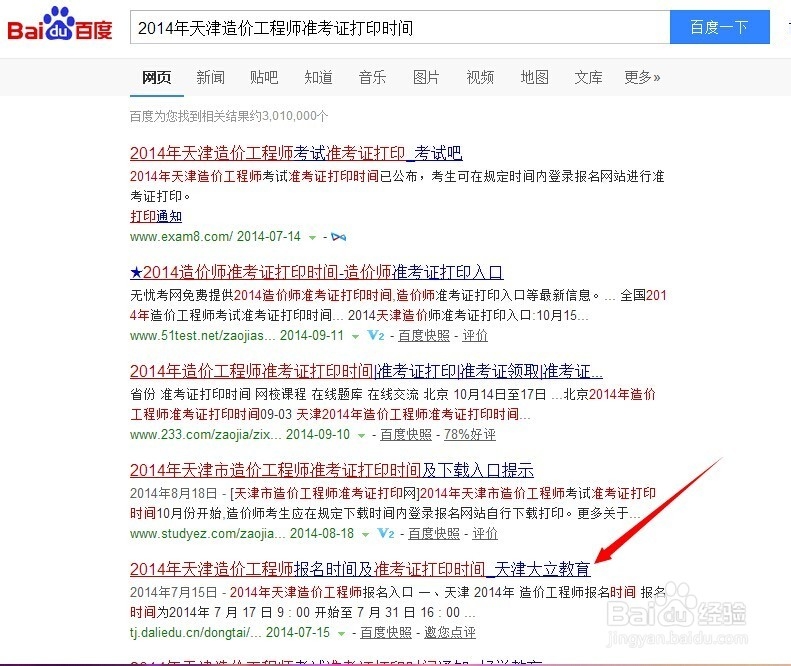
Task: Click the www.51test.net/zaojias... URL text
Action: point(202,336)
